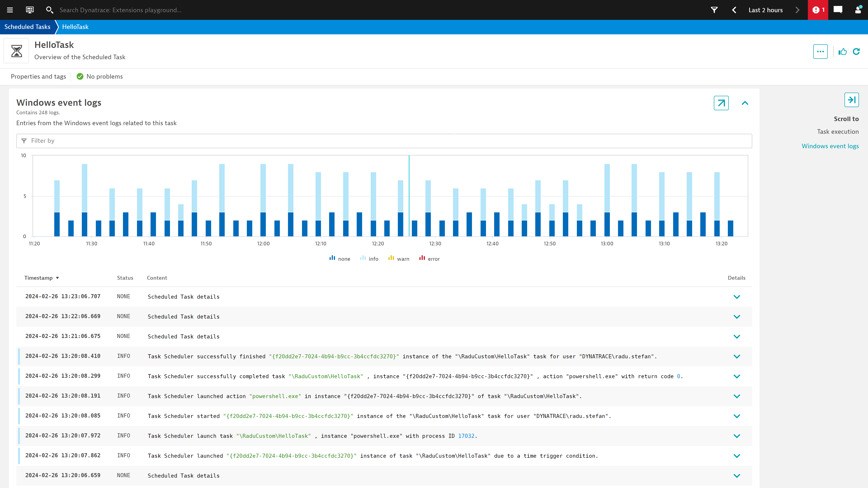Collapse the Scroll to side panel

[x=851, y=100]
